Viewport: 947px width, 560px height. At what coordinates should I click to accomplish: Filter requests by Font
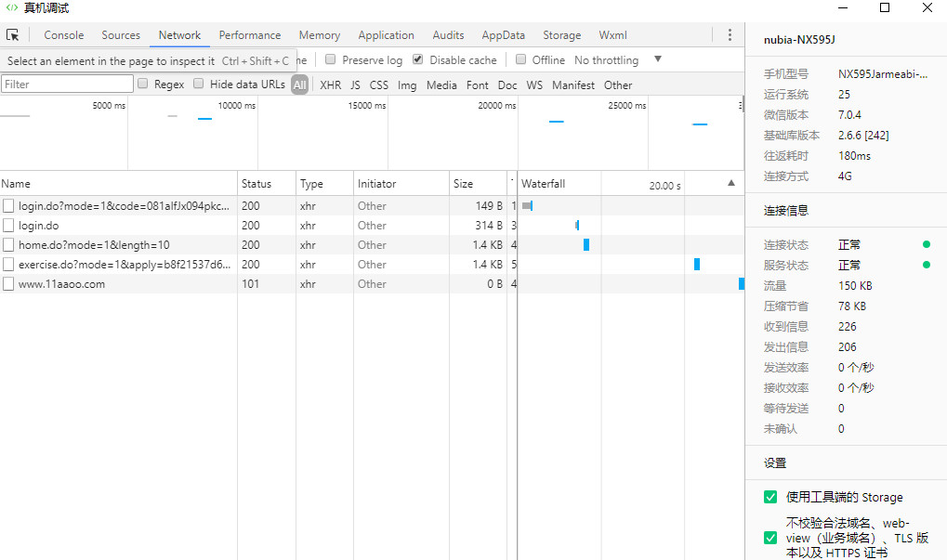click(477, 85)
